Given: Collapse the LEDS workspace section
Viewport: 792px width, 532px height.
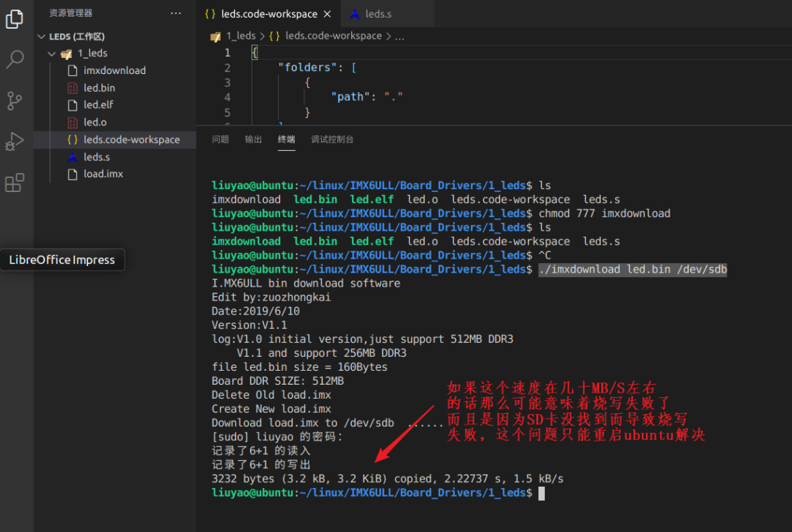Looking at the screenshot, I should (41, 37).
